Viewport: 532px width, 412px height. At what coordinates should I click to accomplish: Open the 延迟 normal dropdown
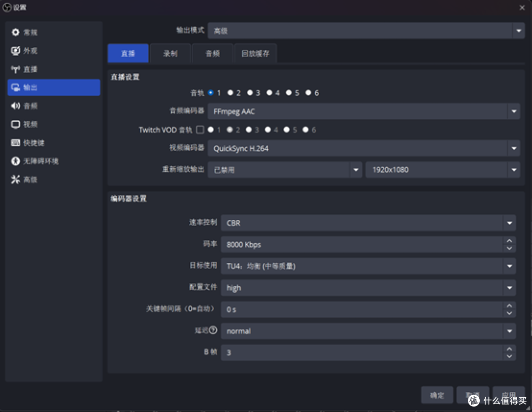(x=368, y=331)
